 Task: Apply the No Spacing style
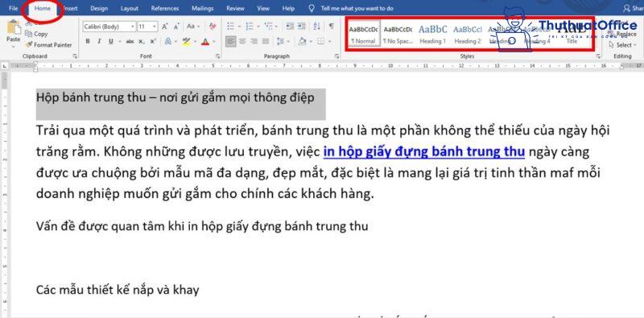click(398, 34)
